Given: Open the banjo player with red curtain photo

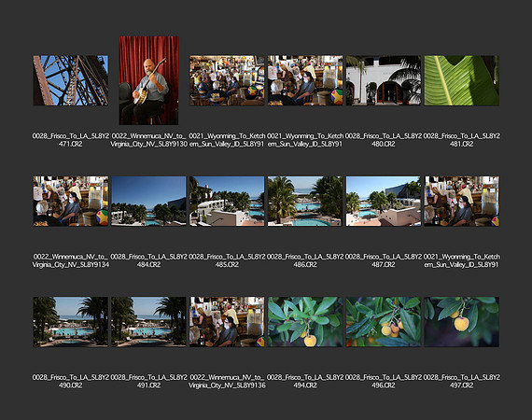Looking at the screenshot, I should click(148, 80).
